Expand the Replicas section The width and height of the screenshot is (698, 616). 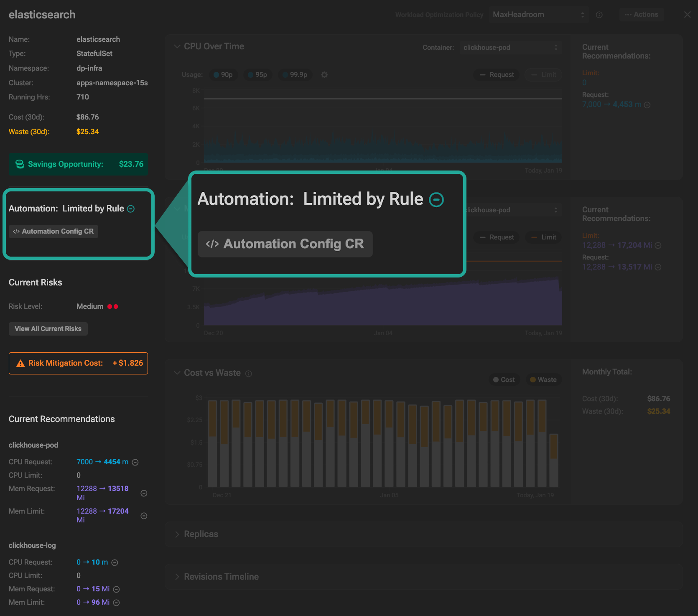[177, 535]
